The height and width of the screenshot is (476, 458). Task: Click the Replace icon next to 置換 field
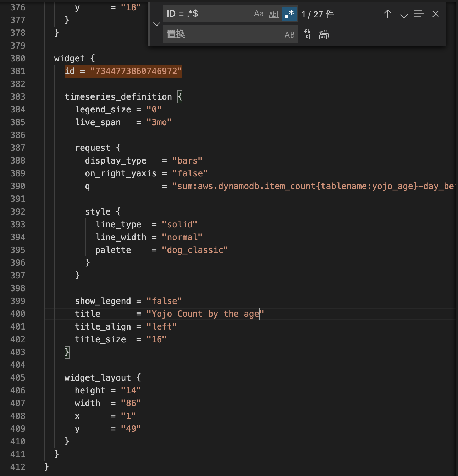coord(307,34)
